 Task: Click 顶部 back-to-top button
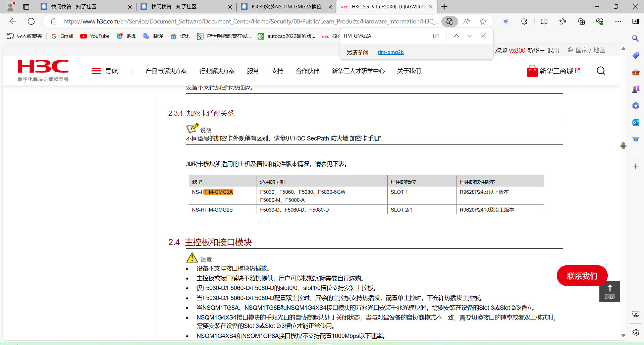click(x=609, y=291)
